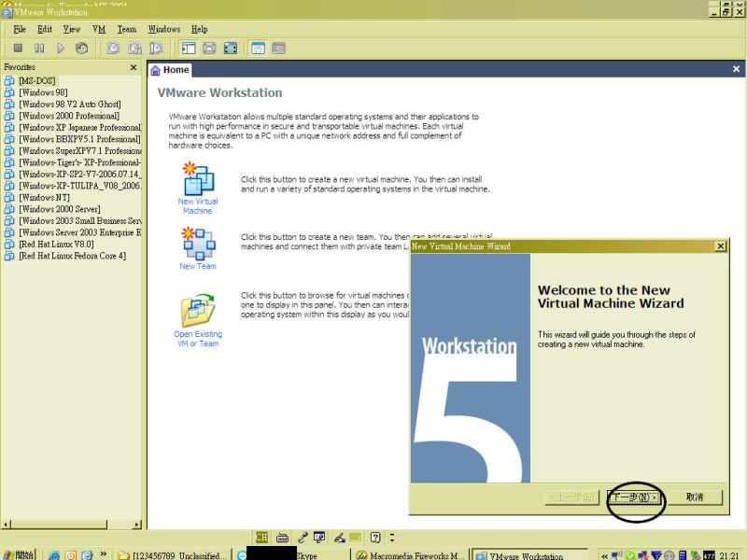This screenshot has height=560, width=747.
Task: Click the Quick Switch toolbar icon
Action: pyautogui.click(x=209, y=49)
